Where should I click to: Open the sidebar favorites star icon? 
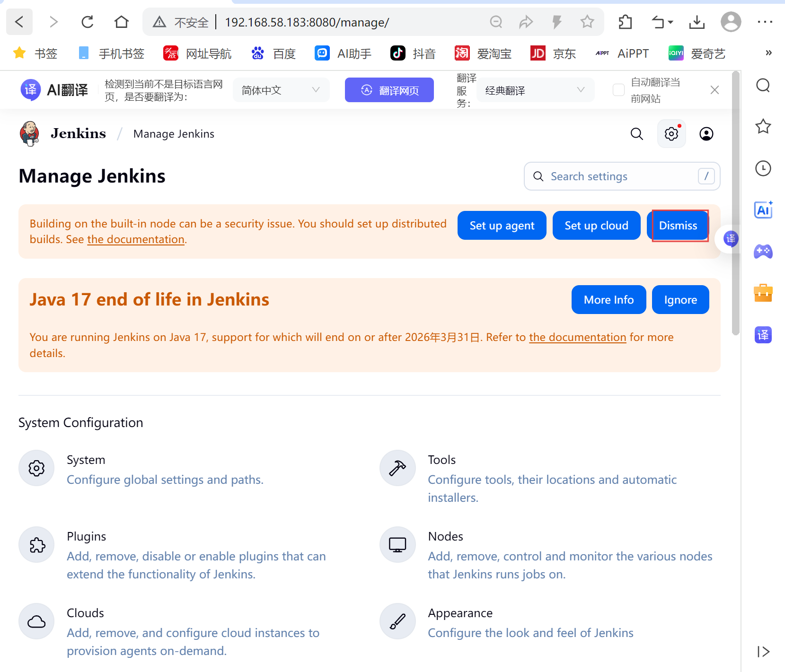(x=763, y=126)
